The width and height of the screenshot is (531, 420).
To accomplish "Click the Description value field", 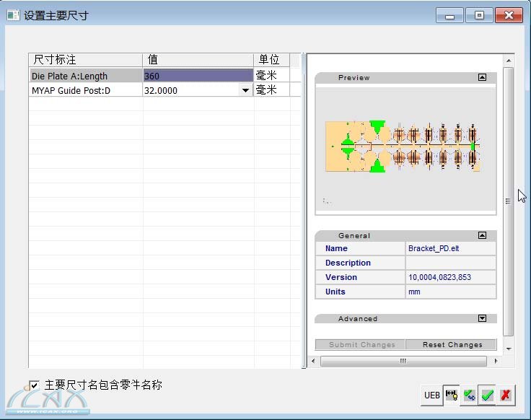I will tap(450, 263).
